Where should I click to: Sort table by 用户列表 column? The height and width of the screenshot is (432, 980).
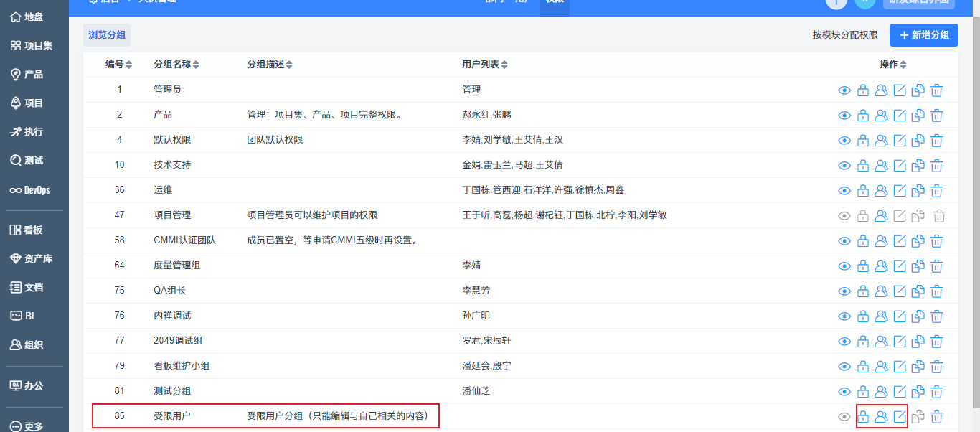[485, 65]
